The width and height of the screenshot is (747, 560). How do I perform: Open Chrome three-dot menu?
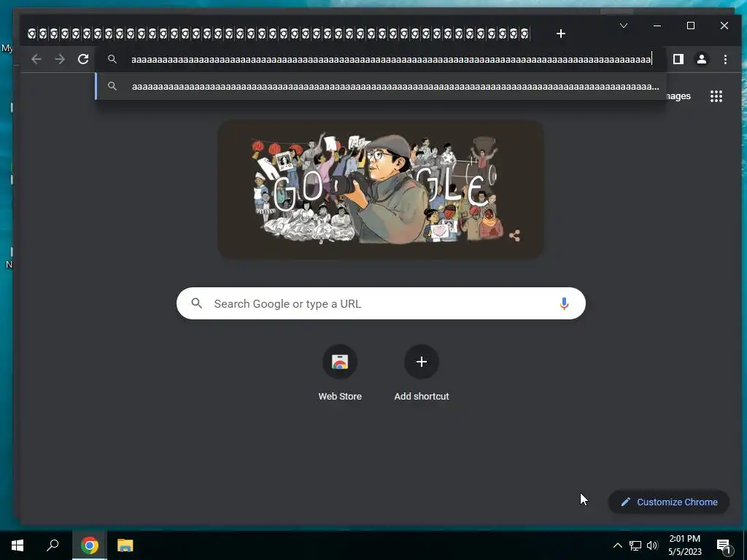pyautogui.click(x=725, y=59)
